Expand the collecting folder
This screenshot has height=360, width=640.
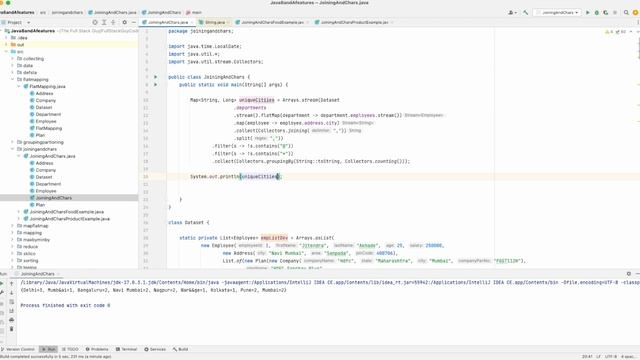tap(13, 59)
